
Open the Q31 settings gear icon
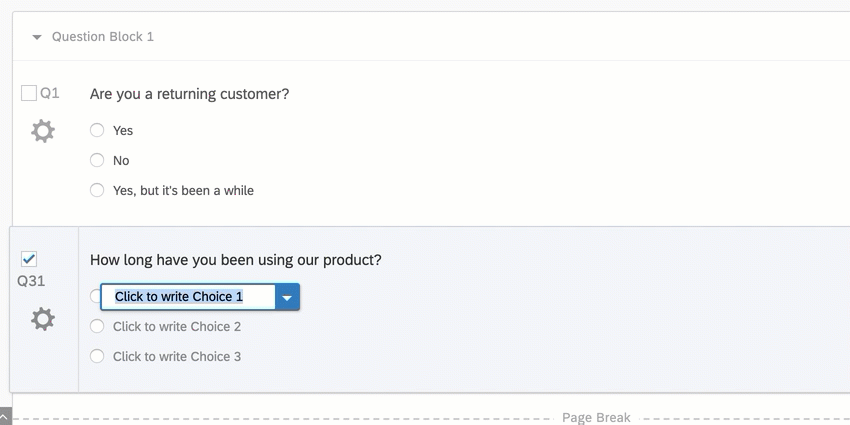pos(43,319)
